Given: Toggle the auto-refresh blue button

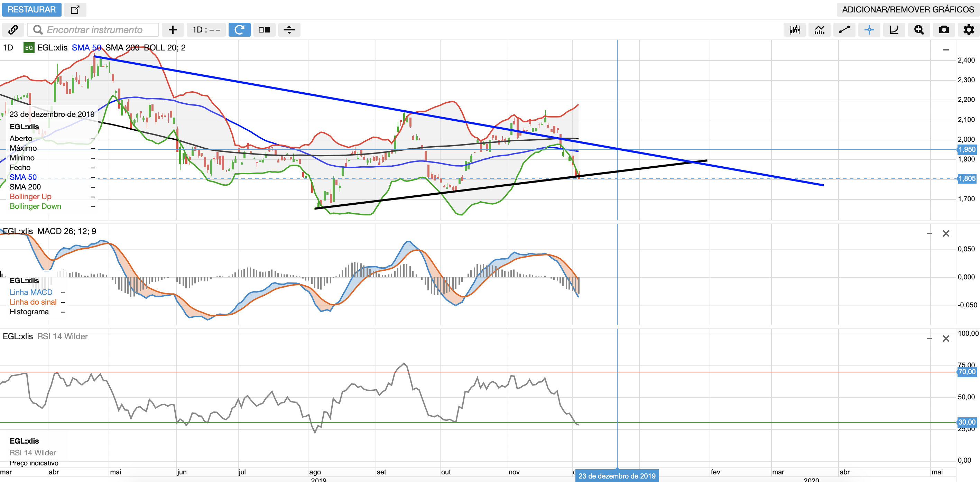Looking at the screenshot, I should [239, 30].
